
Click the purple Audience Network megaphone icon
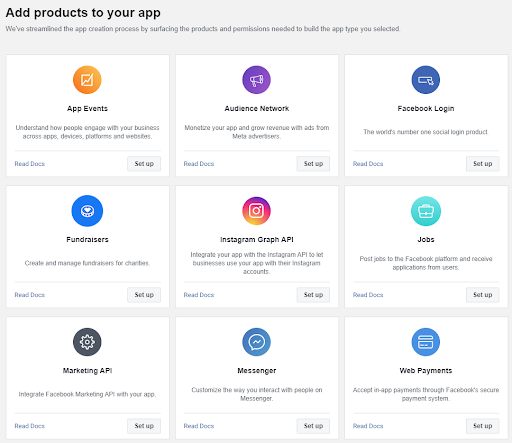pyautogui.click(x=256, y=80)
